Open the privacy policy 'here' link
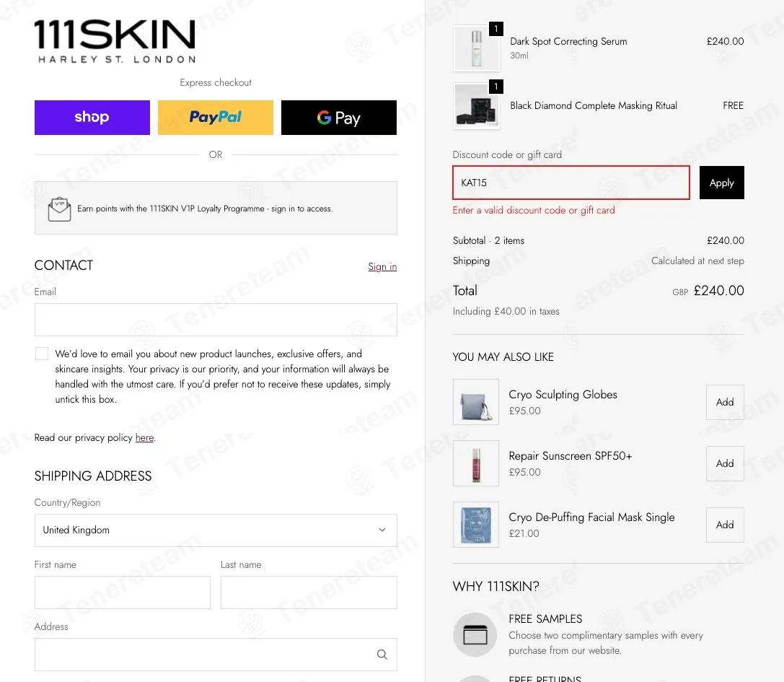Screen dimensions: 784x682 [x=144, y=438]
